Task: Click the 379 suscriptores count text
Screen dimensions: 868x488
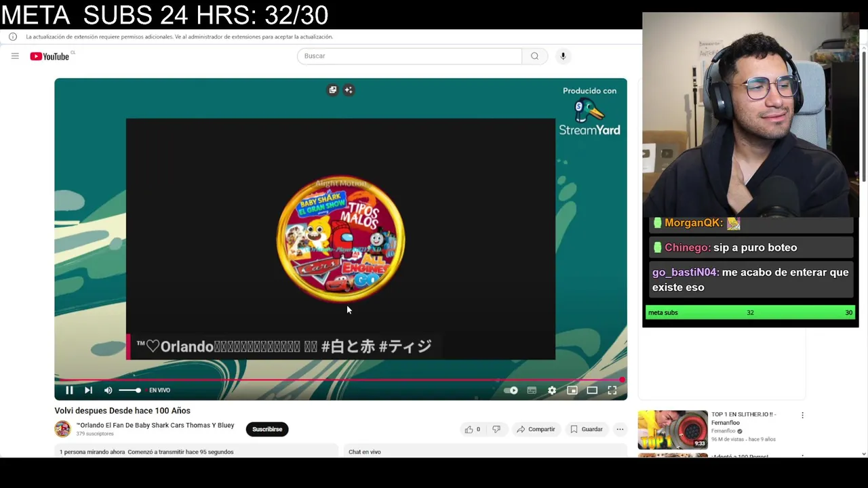Action: tap(95, 434)
